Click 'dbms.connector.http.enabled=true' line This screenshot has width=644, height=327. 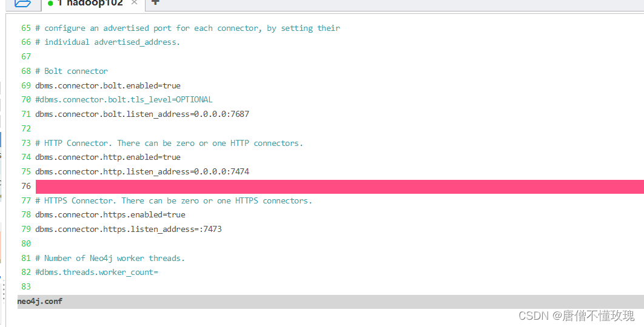(x=108, y=157)
